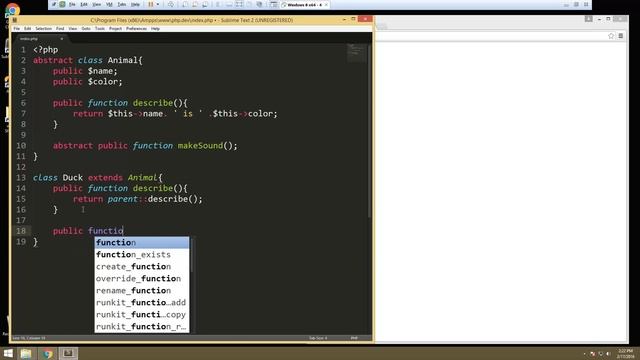Click the code minimap in Sublime Text
The image size is (640, 360).
point(357,53)
